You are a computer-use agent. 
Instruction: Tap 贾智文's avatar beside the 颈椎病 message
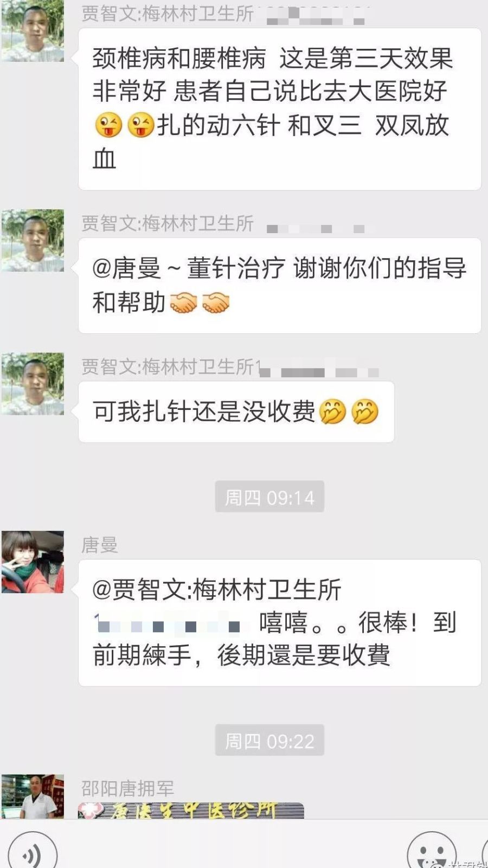(x=33, y=31)
